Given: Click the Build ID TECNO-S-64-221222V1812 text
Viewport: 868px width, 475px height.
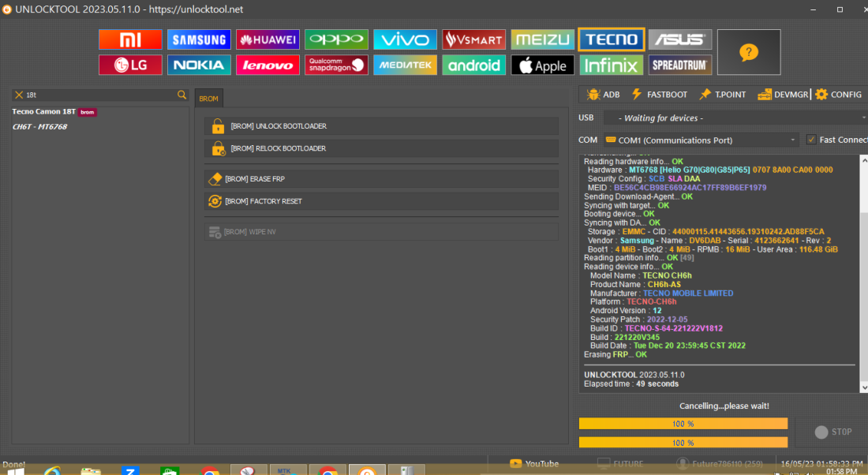Looking at the screenshot, I should pyautogui.click(x=674, y=328).
